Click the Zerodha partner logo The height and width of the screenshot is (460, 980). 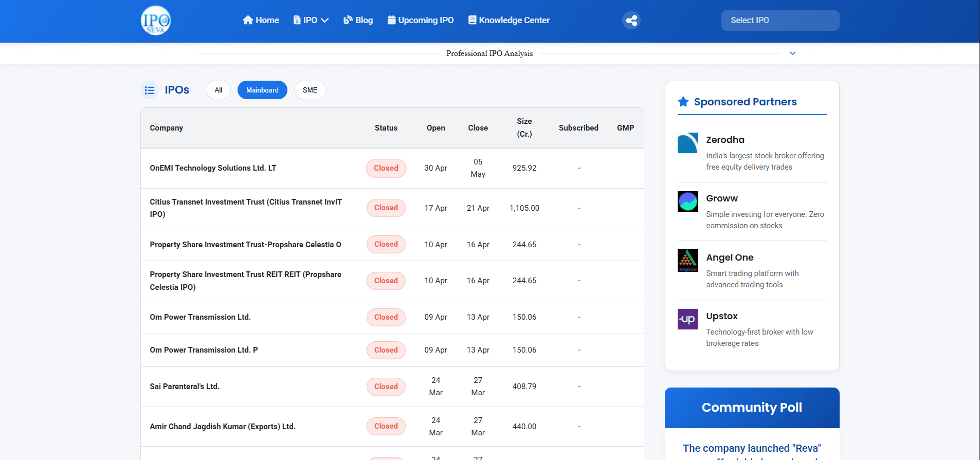[x=688, y=143]
